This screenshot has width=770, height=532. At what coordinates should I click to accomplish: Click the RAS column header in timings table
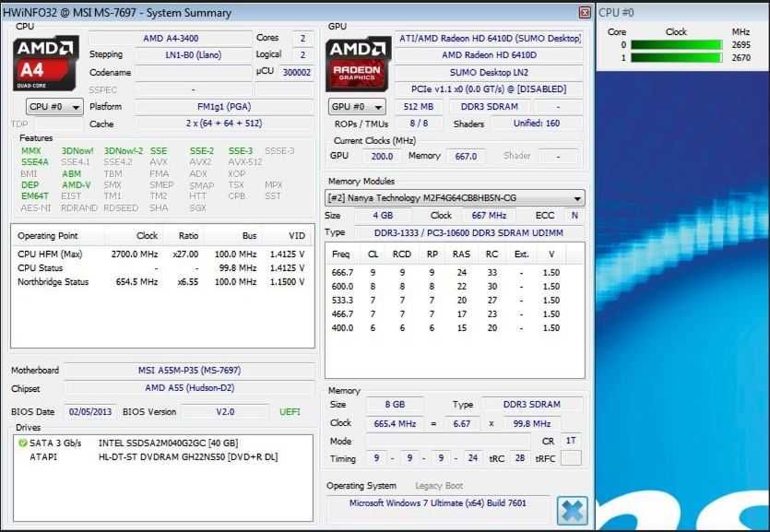tap(461, 254)
